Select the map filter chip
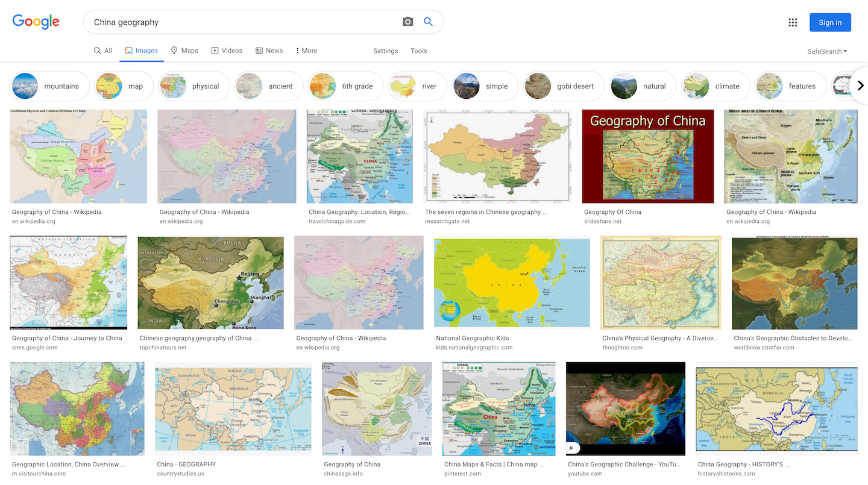 [124, 86]
